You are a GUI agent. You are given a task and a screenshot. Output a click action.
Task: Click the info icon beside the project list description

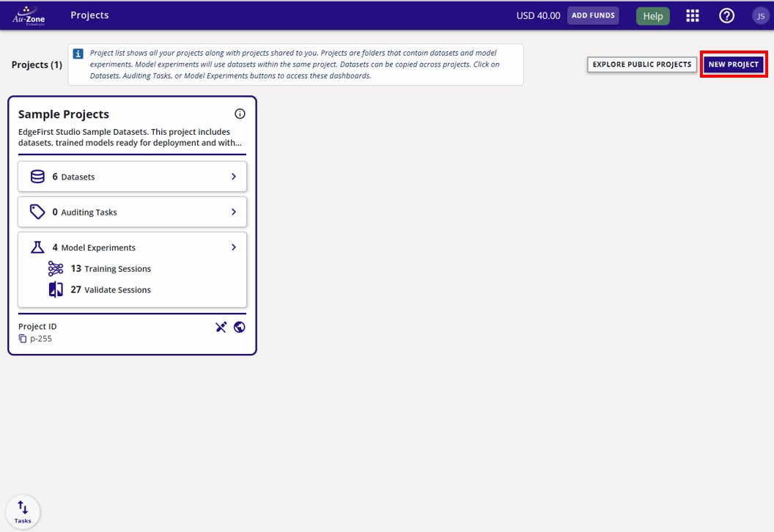click(x=78, y=53)
